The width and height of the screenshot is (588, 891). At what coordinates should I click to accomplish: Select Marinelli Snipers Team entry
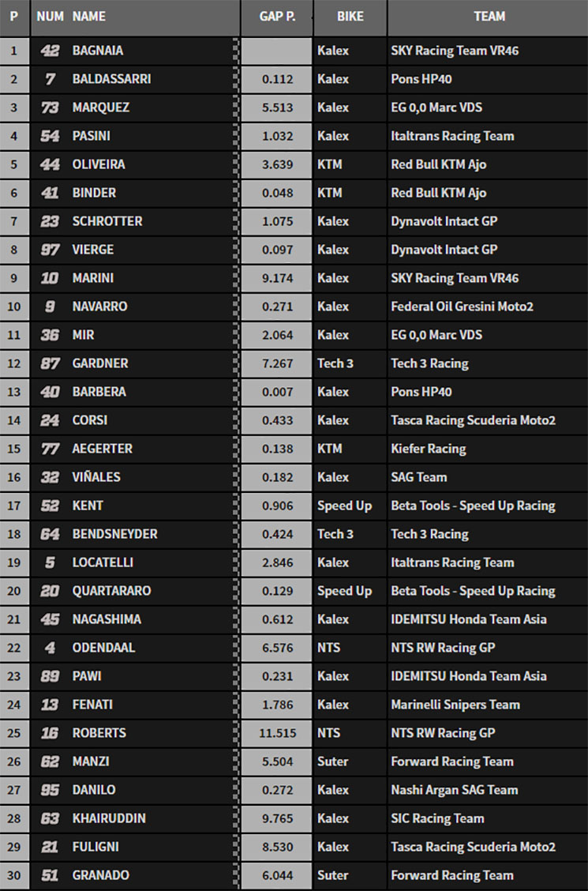coord(455,705)
